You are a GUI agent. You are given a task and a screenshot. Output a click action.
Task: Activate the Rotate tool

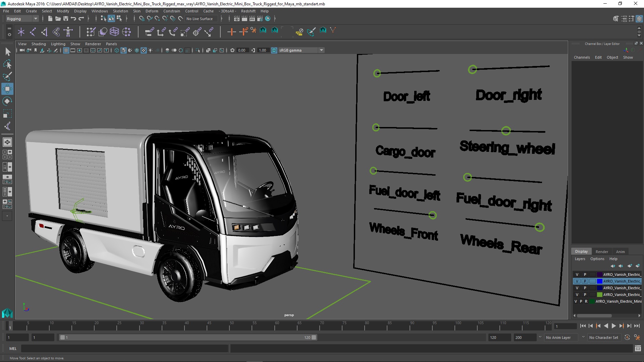point(7,101)
